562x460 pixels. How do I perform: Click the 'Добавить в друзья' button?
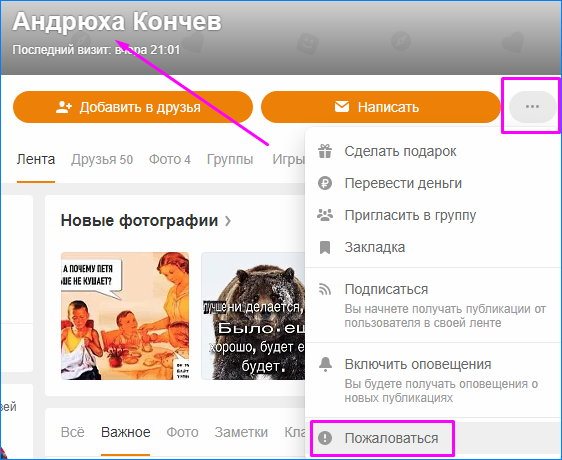[x=133, y=107]
